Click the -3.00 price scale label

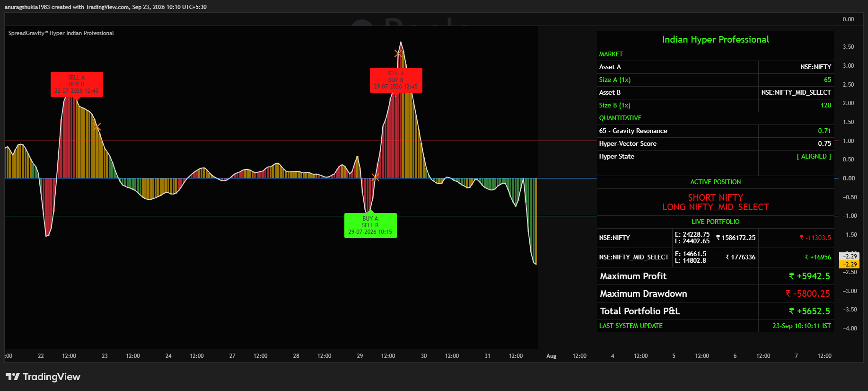click(x=850, y=291)
